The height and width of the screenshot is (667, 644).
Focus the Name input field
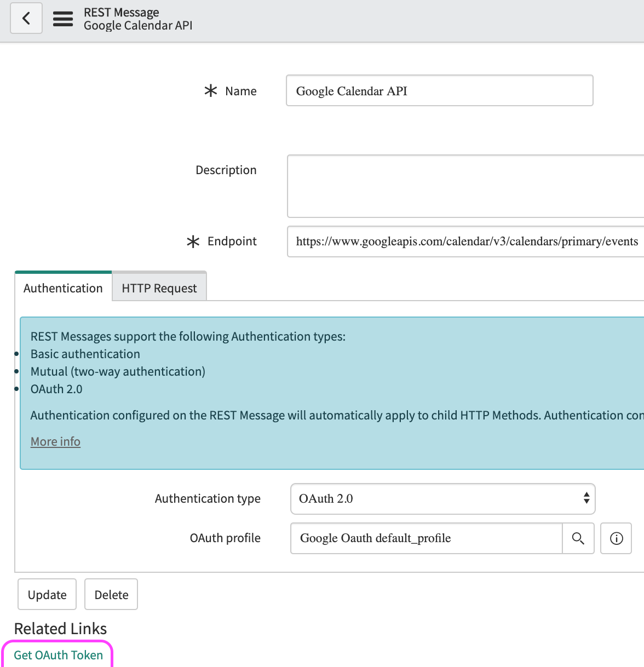439,90
